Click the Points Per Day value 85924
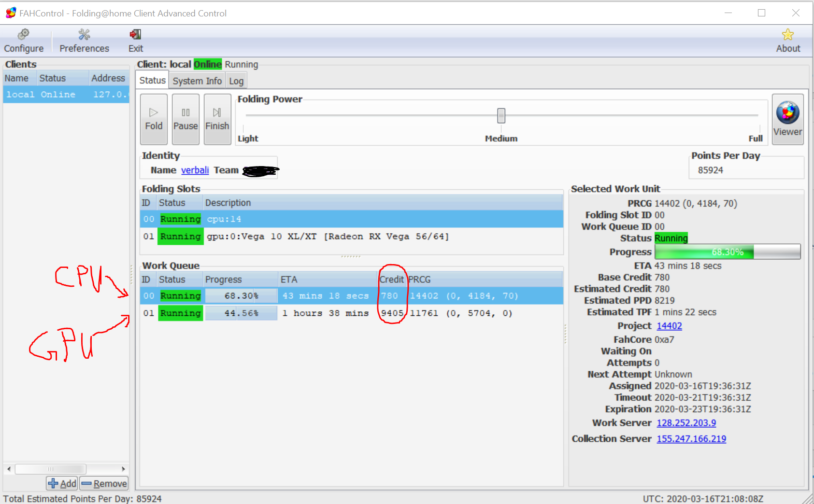 710,170
